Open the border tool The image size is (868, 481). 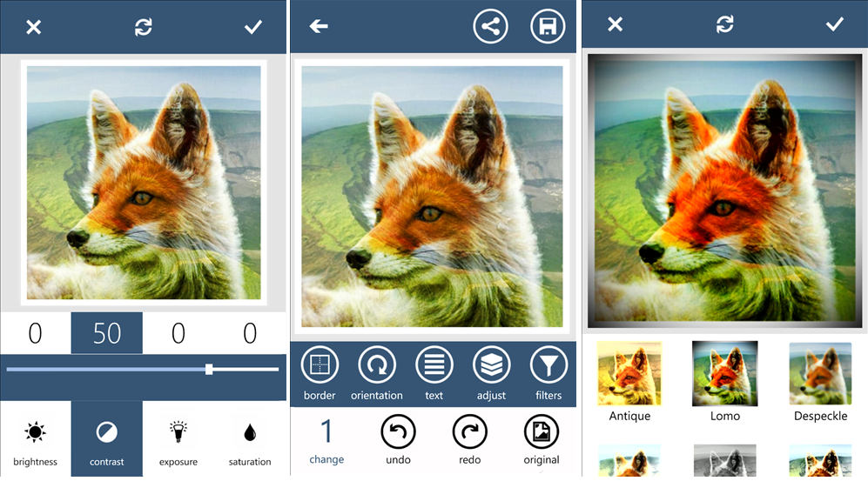320,373
